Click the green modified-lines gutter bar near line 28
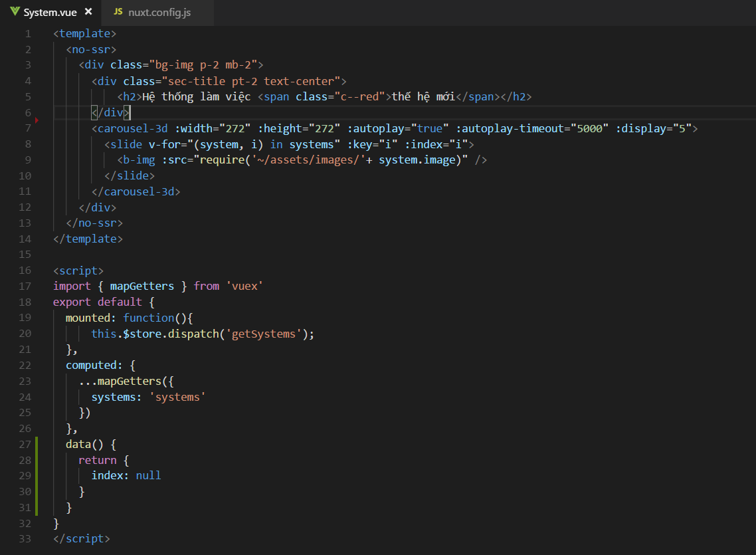The image size is (756, 555). (x=37, y=459)
